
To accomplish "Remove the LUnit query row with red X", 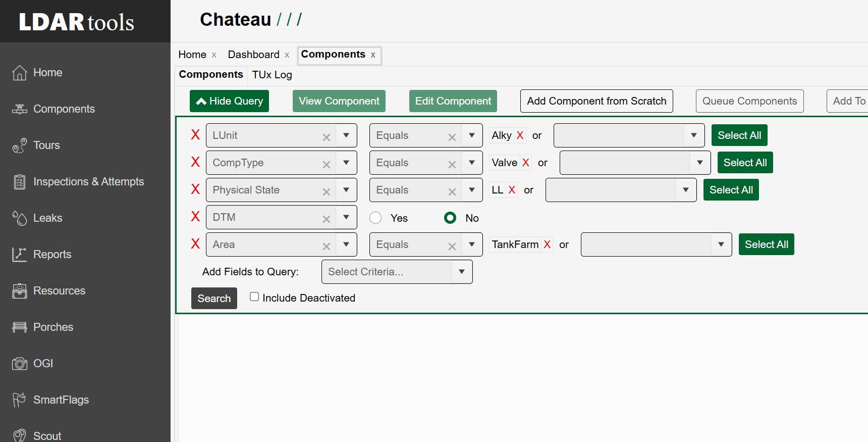I will coord(195,135).
